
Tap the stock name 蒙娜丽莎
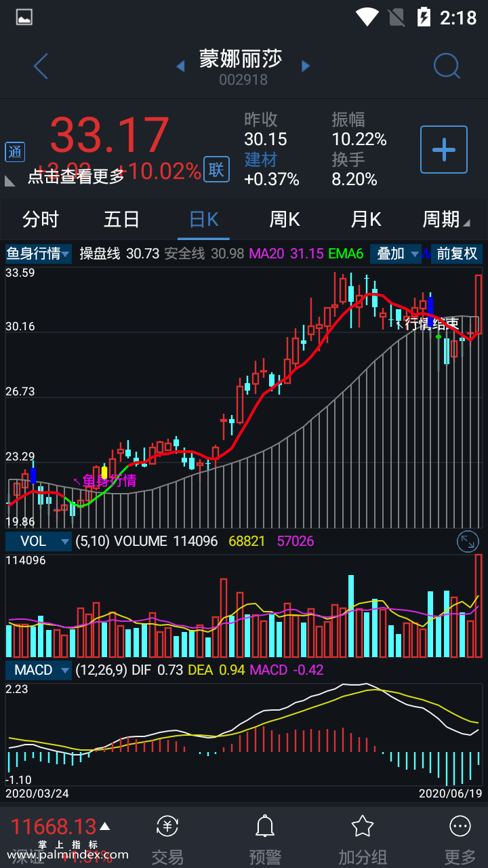(x=241, y=59)
